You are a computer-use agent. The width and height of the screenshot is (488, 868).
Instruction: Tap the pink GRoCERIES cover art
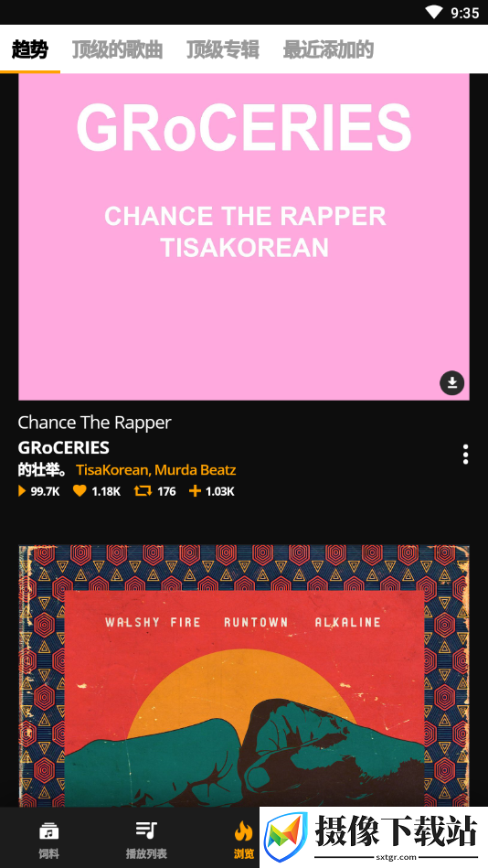tap(244, 237)
